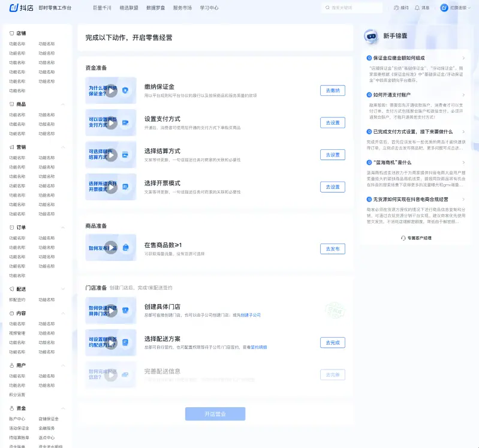Open the 精选联盟 top menu
This screenshot has height=448, width=479.
(x=129, y=8)
